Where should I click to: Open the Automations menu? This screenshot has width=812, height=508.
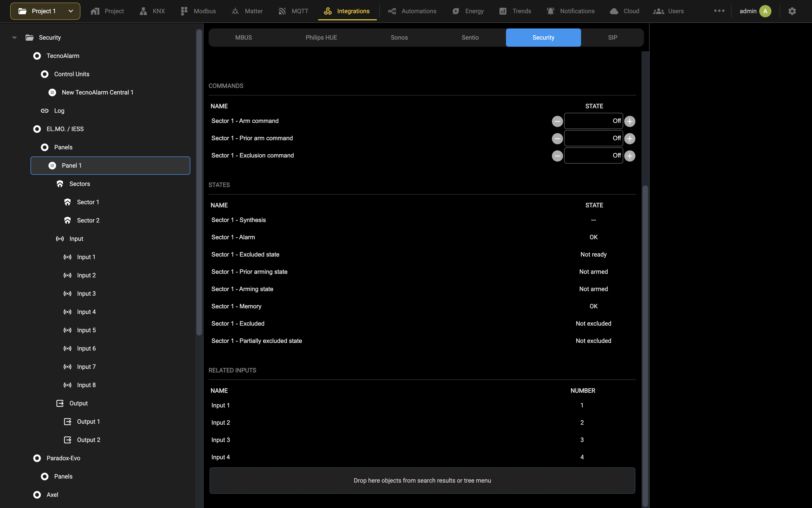pos(412,11)
